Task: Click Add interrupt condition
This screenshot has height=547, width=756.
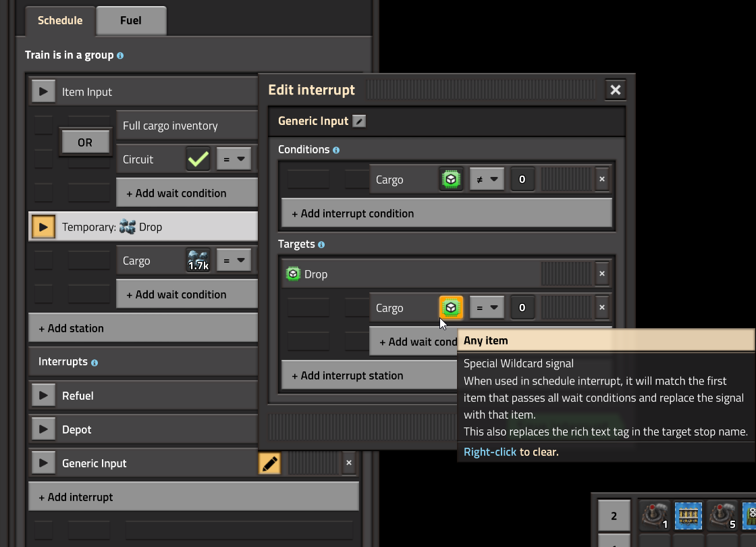Action: (447, 213)
